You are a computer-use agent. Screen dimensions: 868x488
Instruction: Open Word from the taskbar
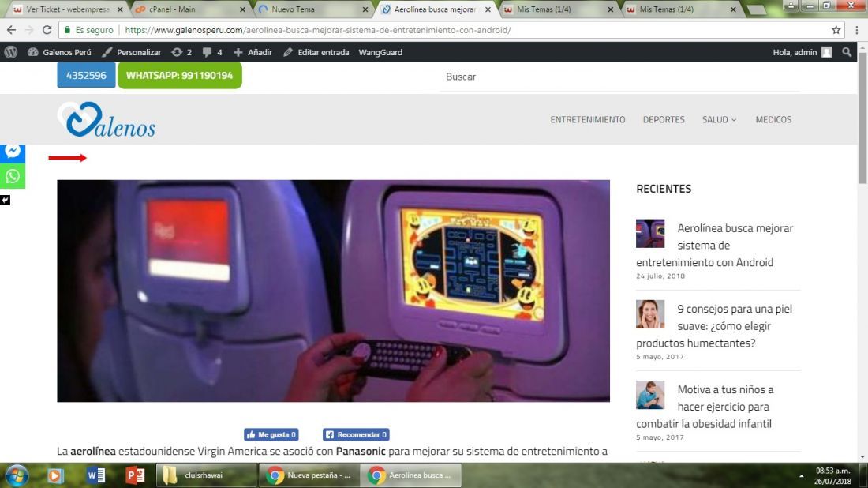pos(95,475)
